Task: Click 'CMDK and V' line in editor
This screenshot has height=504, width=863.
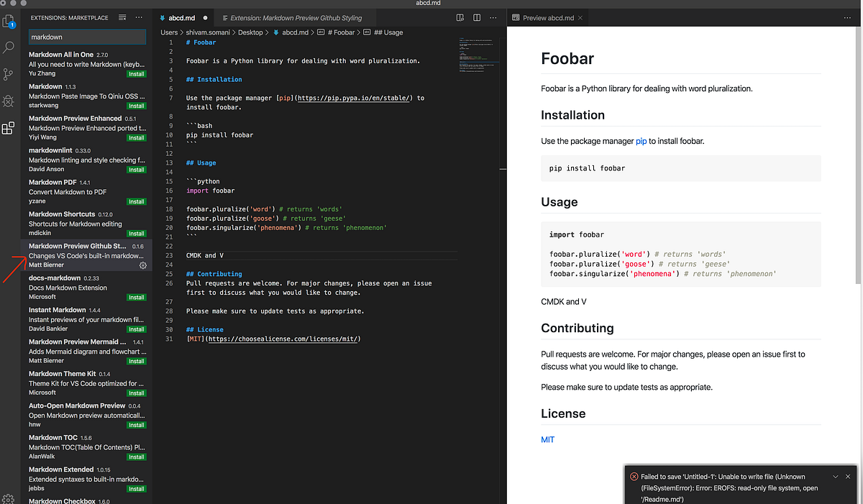Action: point(205,255)
